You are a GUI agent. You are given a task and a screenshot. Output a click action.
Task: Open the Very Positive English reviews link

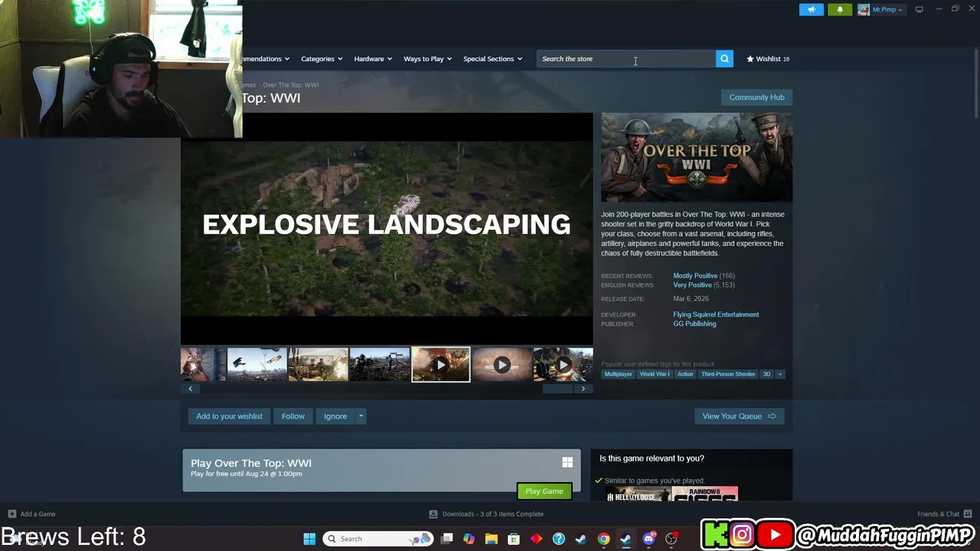[x=692, y=285]
